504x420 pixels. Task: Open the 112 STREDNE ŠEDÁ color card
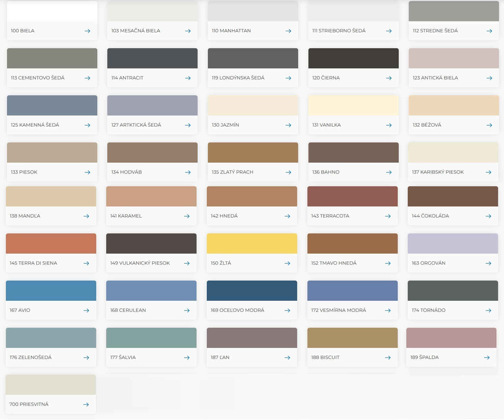[x=453, y=20]
